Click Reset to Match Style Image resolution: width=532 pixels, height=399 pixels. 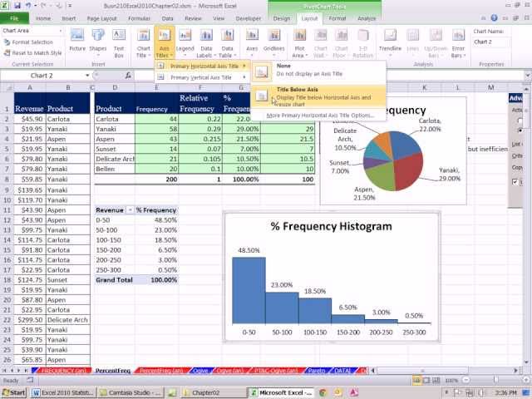coord(32,53)
